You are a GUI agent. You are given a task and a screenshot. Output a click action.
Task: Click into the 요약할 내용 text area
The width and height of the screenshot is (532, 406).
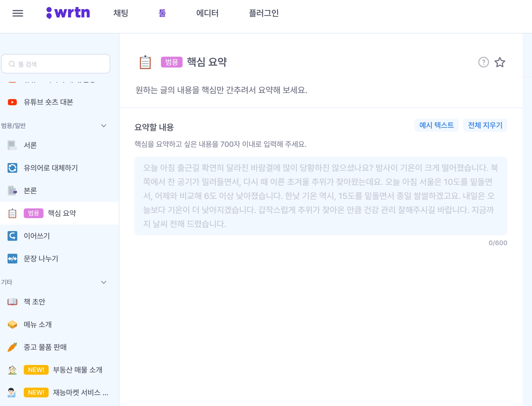(321, 196)
